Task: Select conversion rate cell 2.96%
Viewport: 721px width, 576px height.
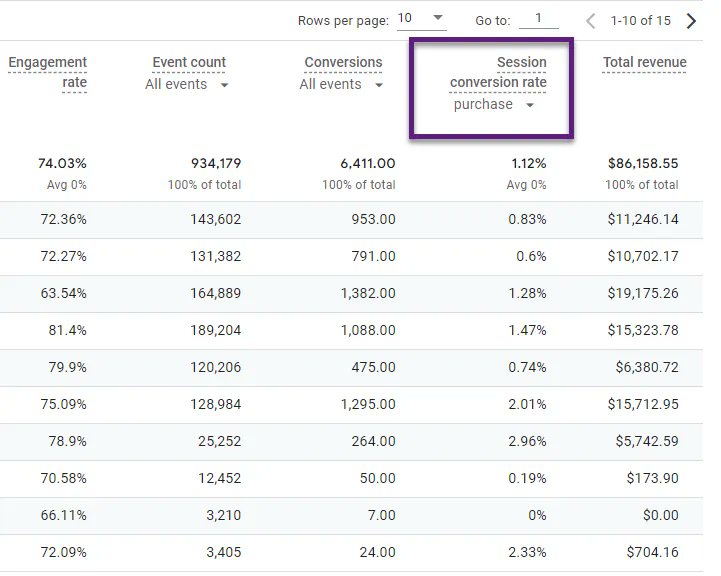Action: tap(527, 441)
